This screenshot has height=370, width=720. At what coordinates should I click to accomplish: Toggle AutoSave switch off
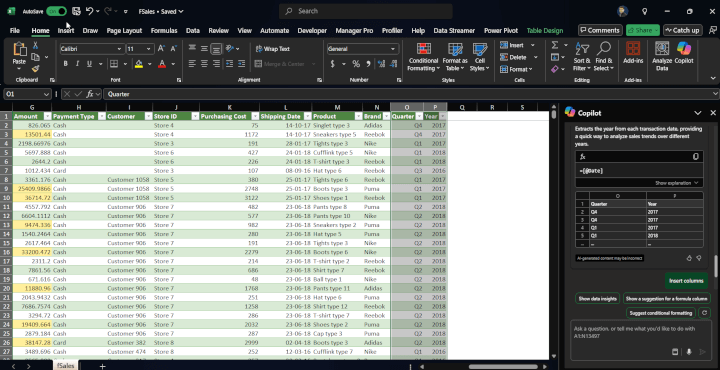pyautogui.click(x=56, y=11)
